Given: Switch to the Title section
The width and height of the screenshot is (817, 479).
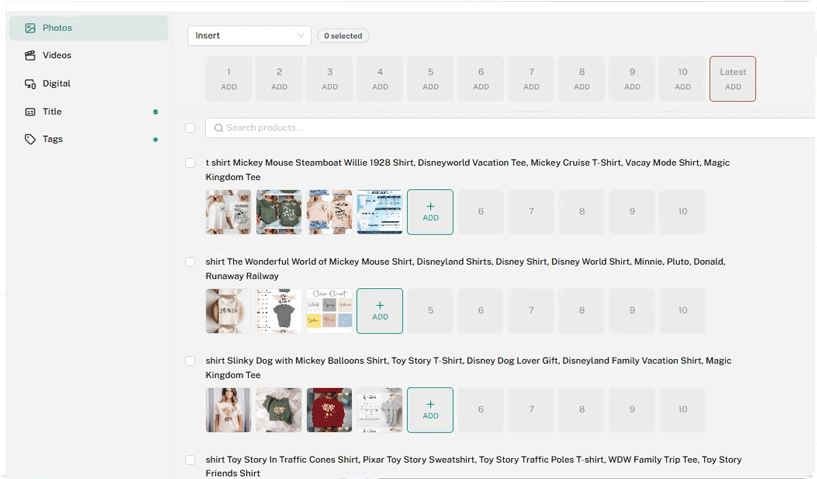Looking at the screenshot, I should 89,112.
